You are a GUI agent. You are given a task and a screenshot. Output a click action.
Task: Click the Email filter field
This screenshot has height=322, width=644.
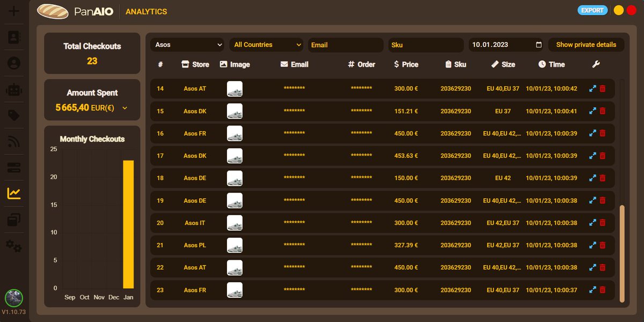[346, 45]
